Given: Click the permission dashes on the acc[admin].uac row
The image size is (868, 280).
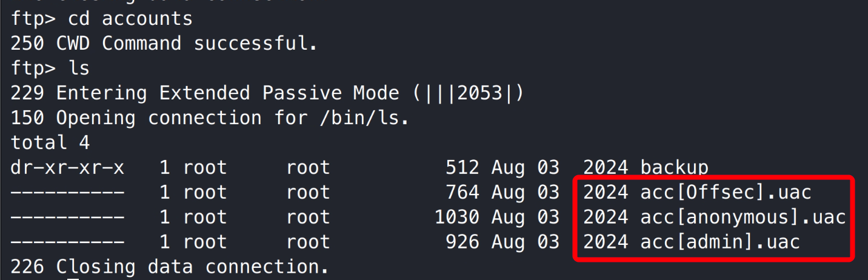Looking at the screenshot, I should click(x=67, y=242).
